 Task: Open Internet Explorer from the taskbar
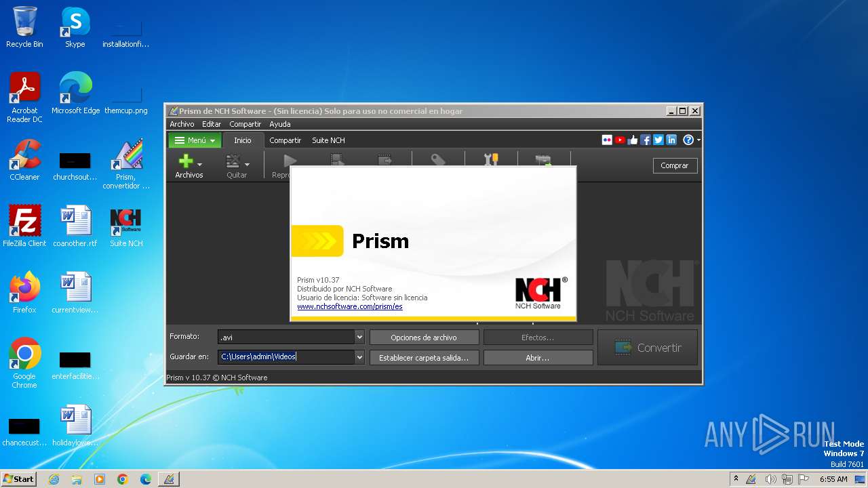point(54,479)
